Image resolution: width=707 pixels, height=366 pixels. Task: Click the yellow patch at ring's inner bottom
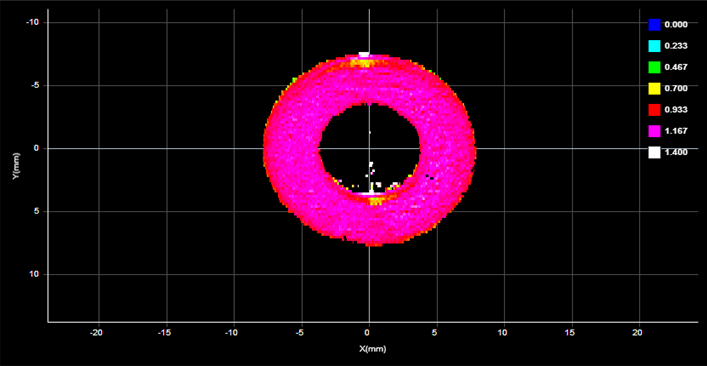tap(374, 201)
